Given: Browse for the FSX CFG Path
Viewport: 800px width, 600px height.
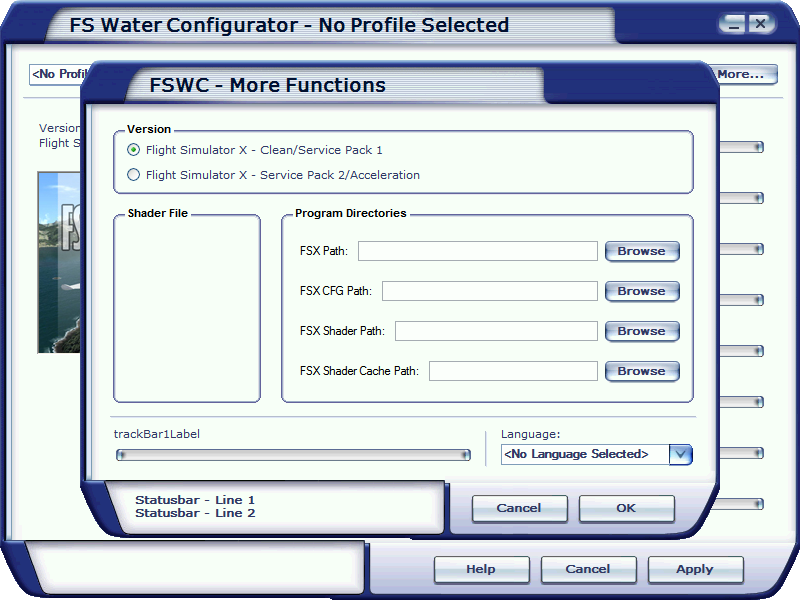Looking at the screenshot, I should (642, 291).
